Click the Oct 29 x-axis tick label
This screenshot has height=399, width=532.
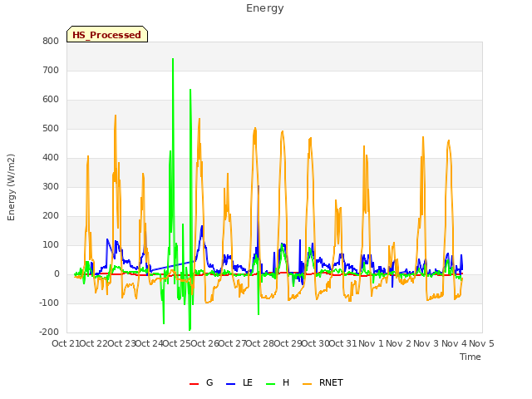pyautogui.click(x=288, y=343)
